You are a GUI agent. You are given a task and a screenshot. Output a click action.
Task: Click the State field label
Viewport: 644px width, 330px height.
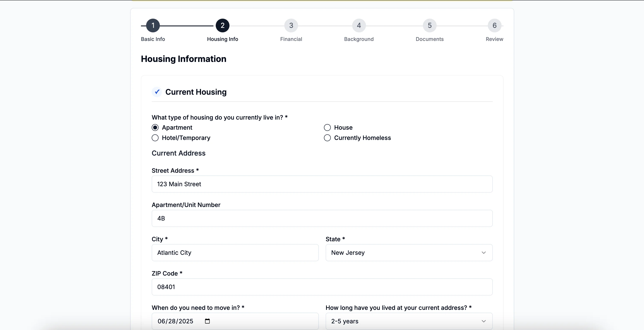click(x=335, y=239)
